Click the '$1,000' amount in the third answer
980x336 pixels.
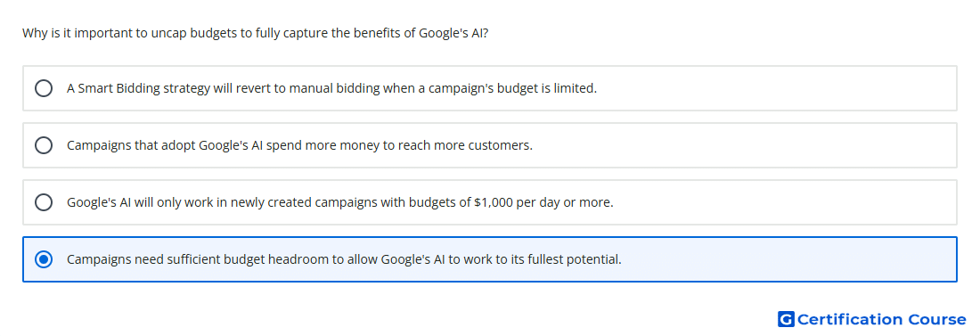(494, 202)
